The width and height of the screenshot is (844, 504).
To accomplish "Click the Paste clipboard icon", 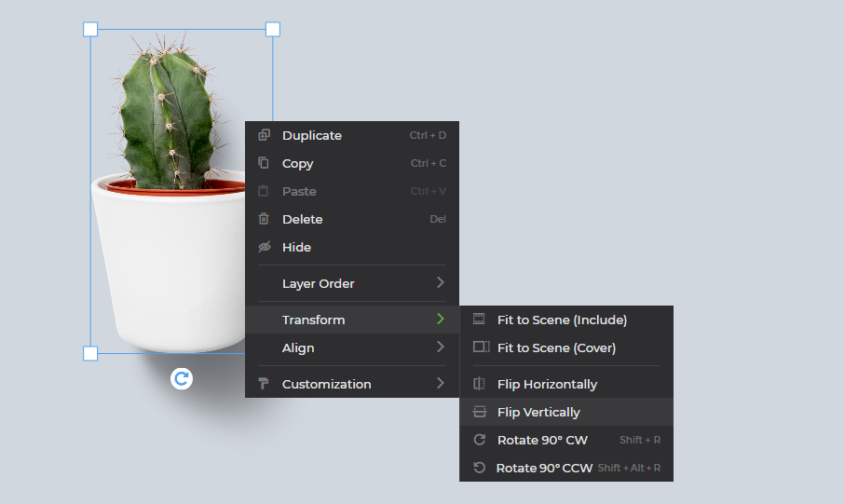I will point(264,191).
